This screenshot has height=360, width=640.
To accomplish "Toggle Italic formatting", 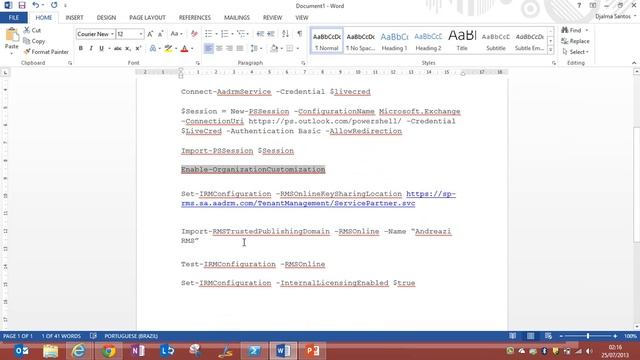I will pyautogui.click(x=91, y=49).
